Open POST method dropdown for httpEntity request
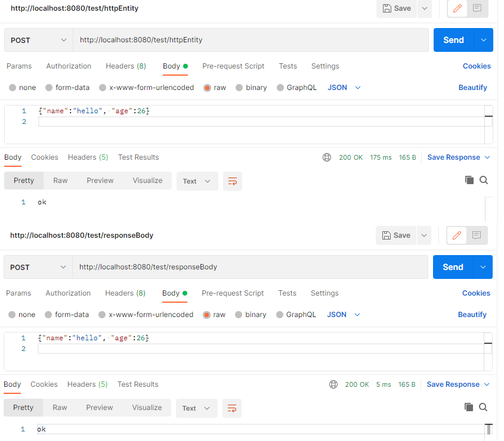 tap(39, 40)
